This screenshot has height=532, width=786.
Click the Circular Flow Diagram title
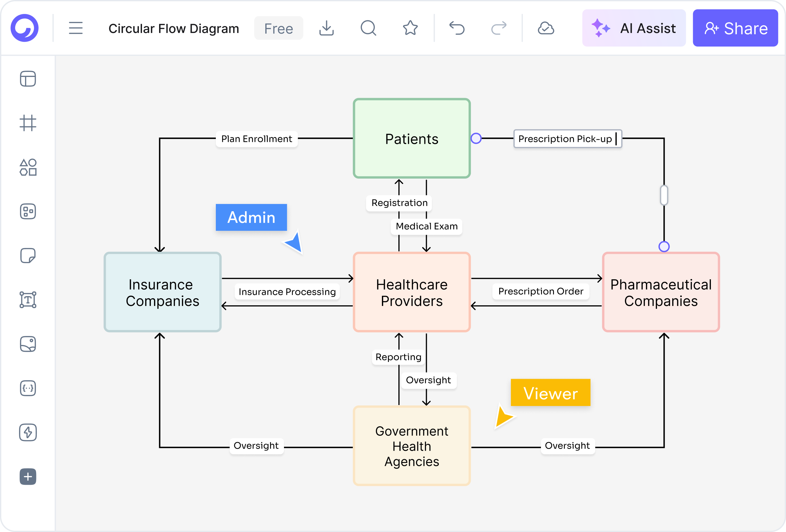[x=174, y=28]
